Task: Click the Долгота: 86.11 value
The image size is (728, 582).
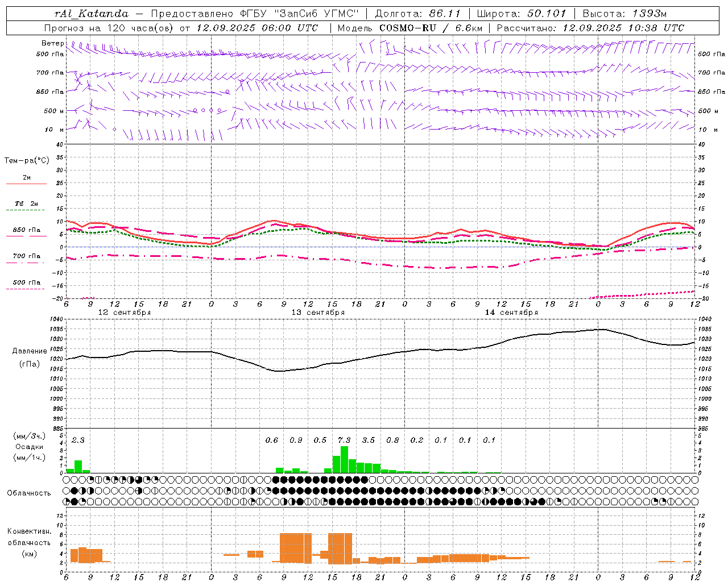Action: pos(418,14)
